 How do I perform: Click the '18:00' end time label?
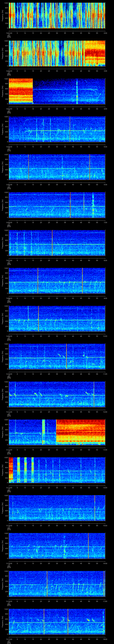pyautogui.click(x=105, y=639)
